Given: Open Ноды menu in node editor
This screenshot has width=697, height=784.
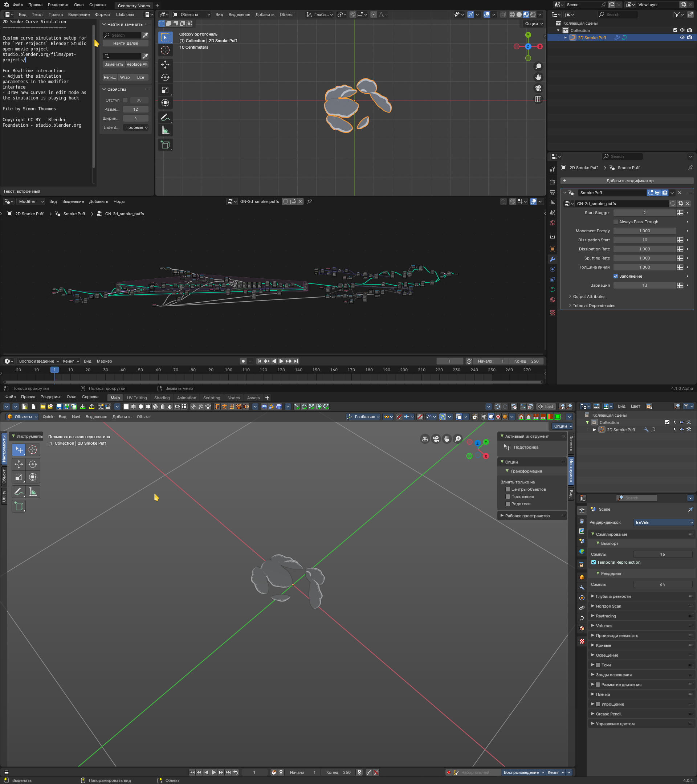Looking at the screenshot, I should tap(119, 202).
